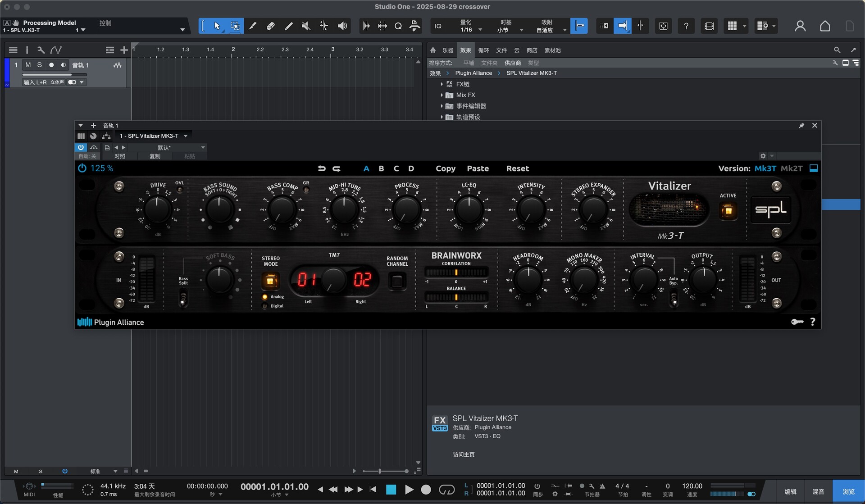Select the Arrow tool in toolbar
This screenshot has height=504, width=865.
tap(217, 26)
